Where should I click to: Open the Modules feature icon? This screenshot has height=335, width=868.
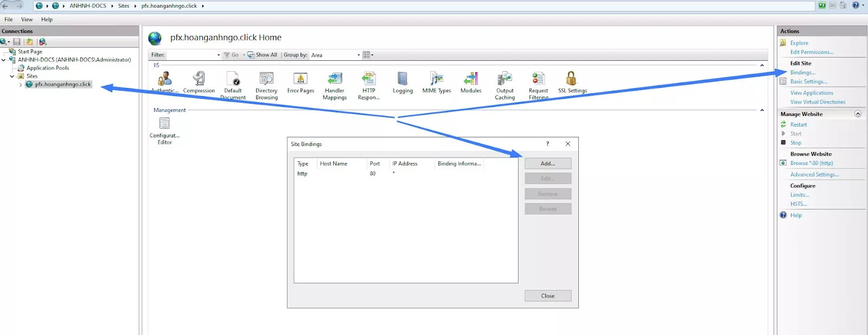pos(470,79)
